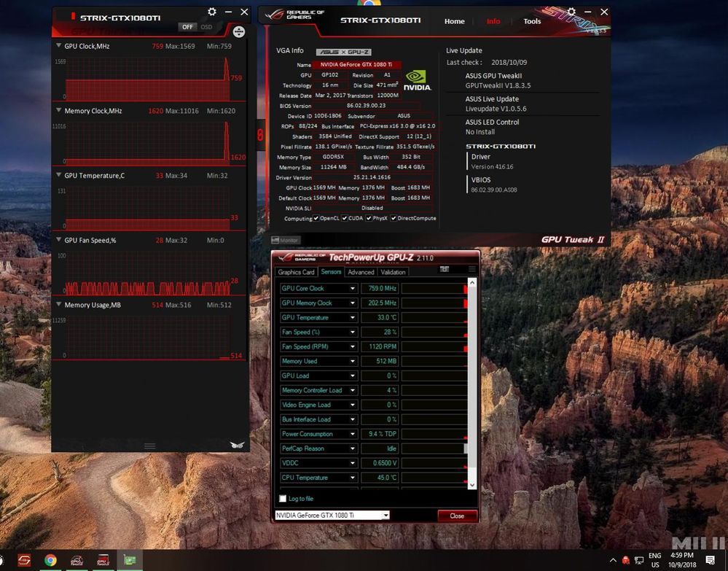Open VDDC sensor dropdown
The image size is (728, 571).
pos(353,463)
